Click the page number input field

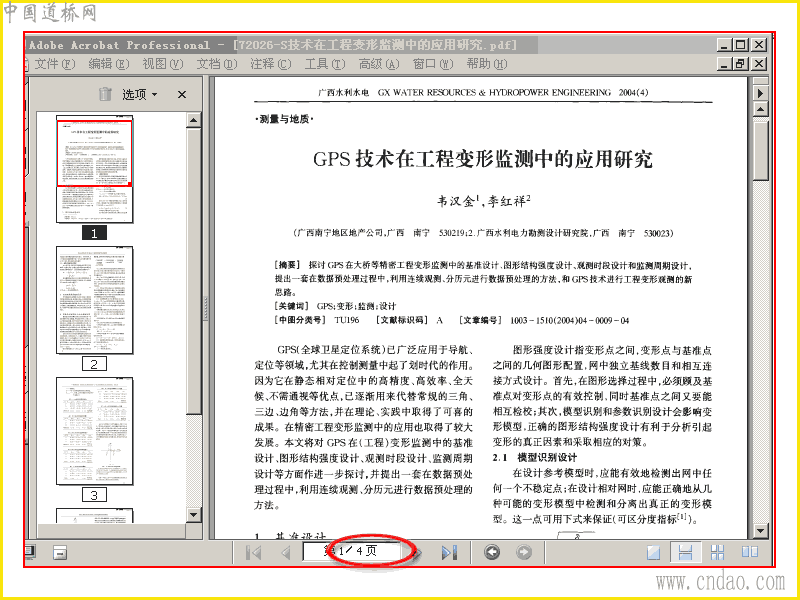pyautogui.click(x=353, y=552)
